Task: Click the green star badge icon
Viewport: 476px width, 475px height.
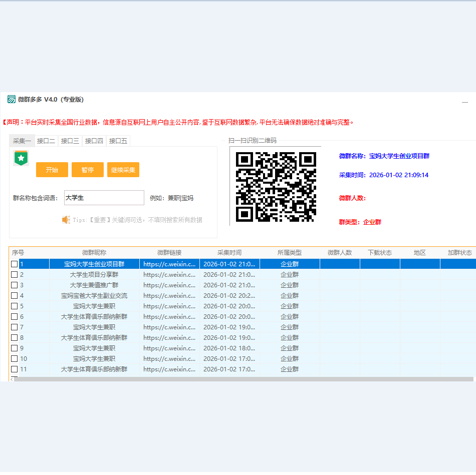Action: [x=21, y=158]
